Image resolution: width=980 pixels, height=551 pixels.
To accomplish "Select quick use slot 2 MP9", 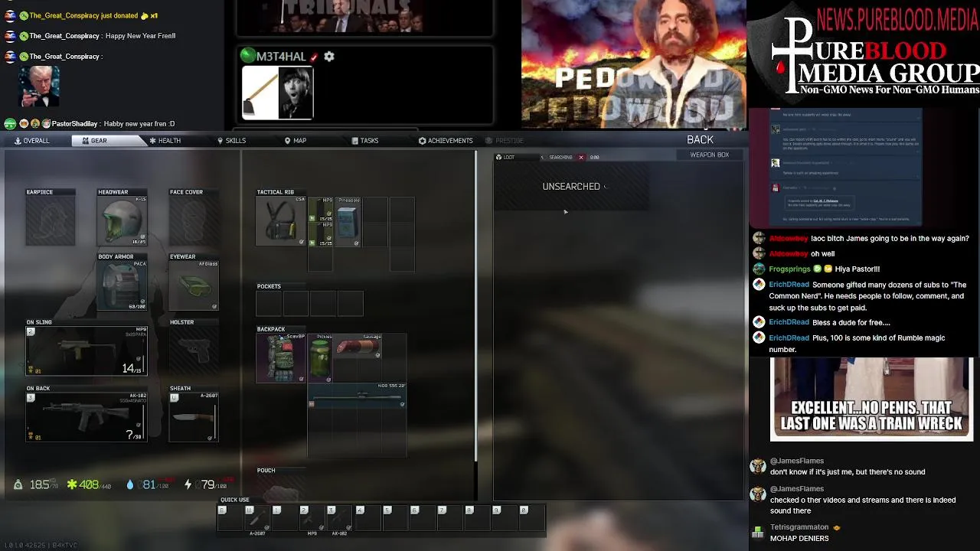I will pyautogui.click(x=312, y=518).
